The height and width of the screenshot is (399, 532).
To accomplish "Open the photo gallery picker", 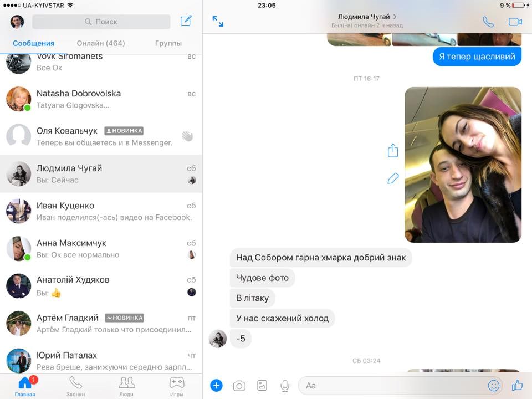I will (x=262, y=385).
